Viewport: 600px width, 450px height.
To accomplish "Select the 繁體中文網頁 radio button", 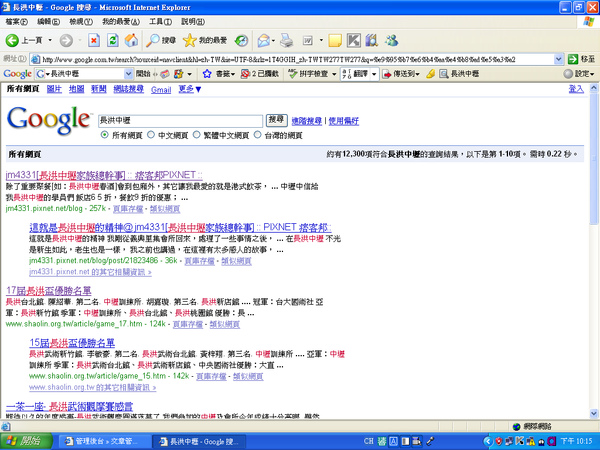I will click(196, 135).
